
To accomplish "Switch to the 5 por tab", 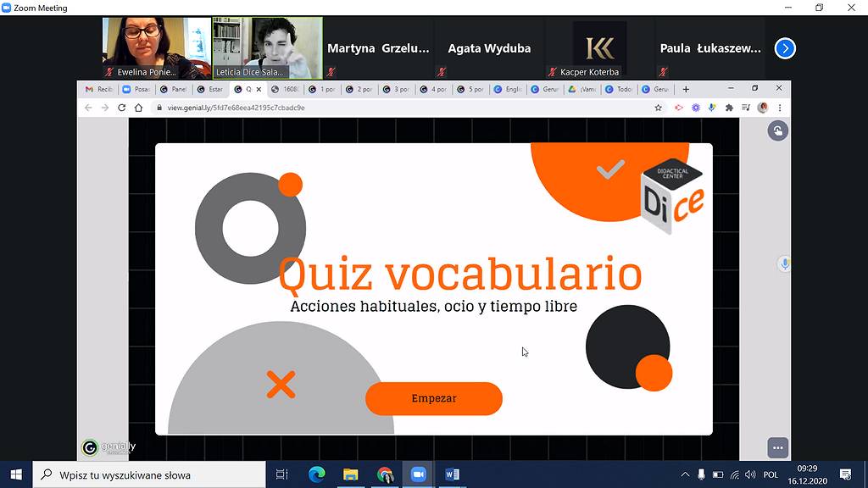I will click(471, 89).
